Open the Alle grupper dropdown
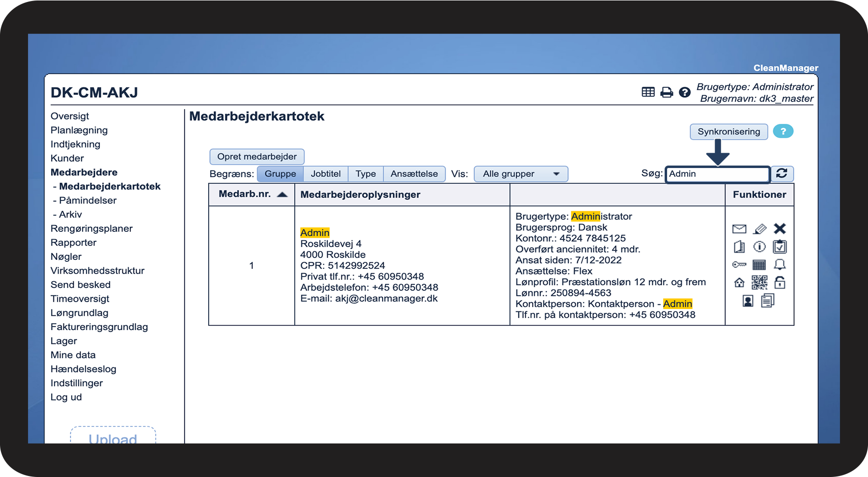This screenshot has height=477, width=868. click(521, 174)
